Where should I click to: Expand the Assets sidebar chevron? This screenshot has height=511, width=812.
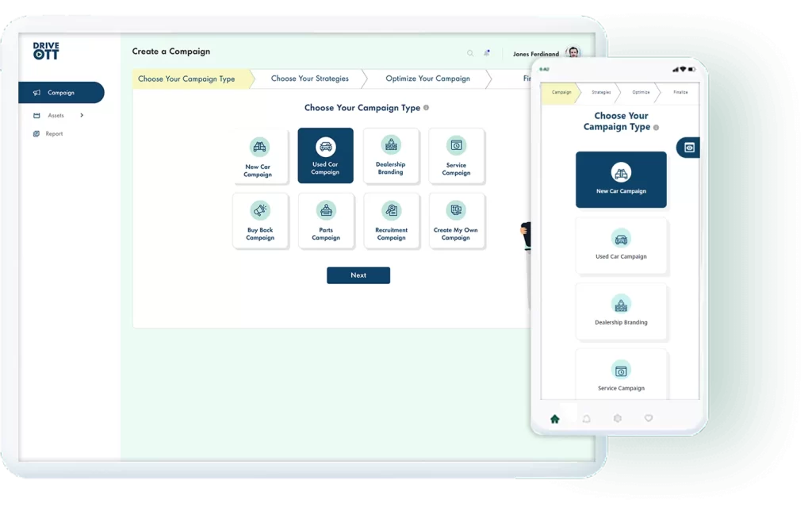82,116
